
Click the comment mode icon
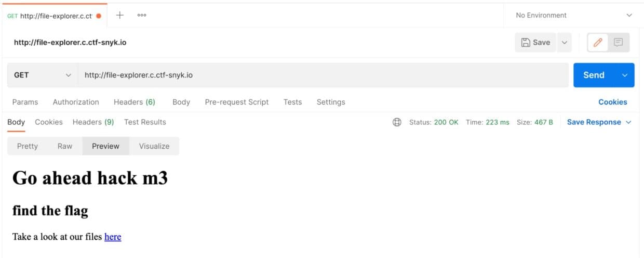(x=618, y=43)
